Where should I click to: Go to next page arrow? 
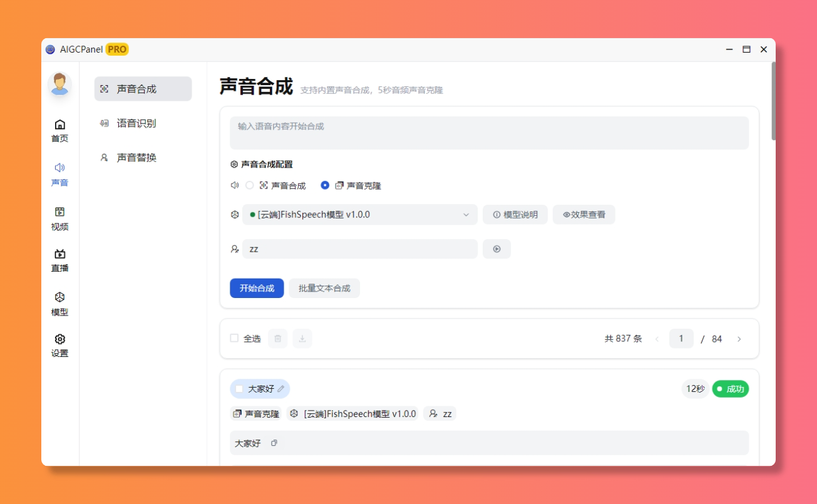(739, 339)
